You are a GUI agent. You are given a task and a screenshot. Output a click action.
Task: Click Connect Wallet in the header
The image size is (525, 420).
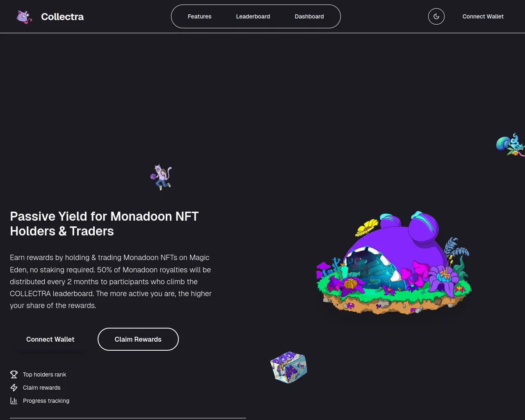click(483, 16)
